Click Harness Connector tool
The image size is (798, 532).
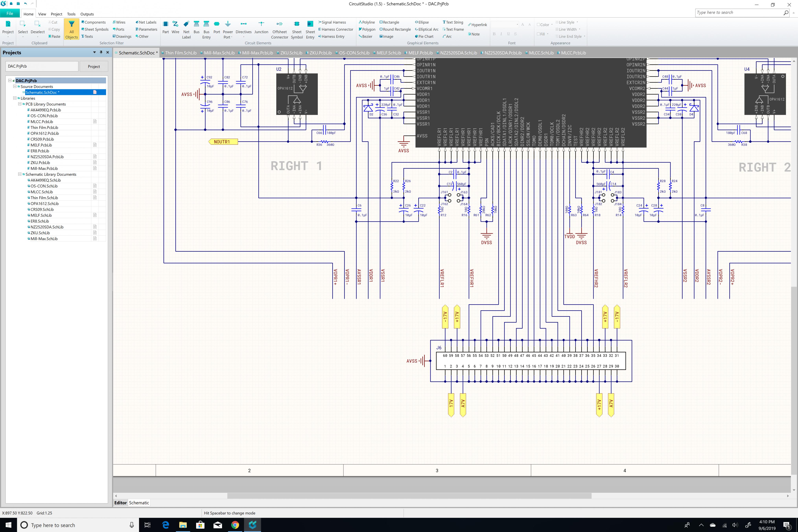335,29
